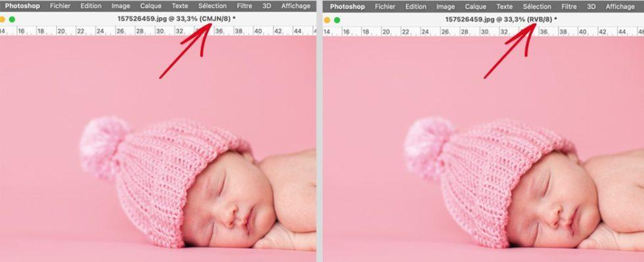Open 3D menu above the CMJN document
This screenshot has width=644, height=262.
[267, 6]
